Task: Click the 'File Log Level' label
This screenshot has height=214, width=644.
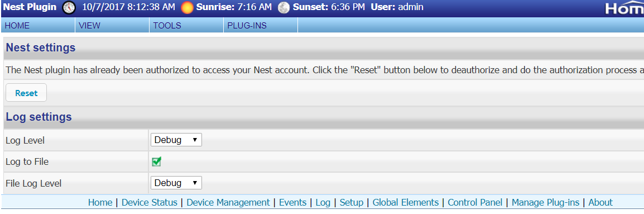Action: pyautogui.click(x=33, y=183)
